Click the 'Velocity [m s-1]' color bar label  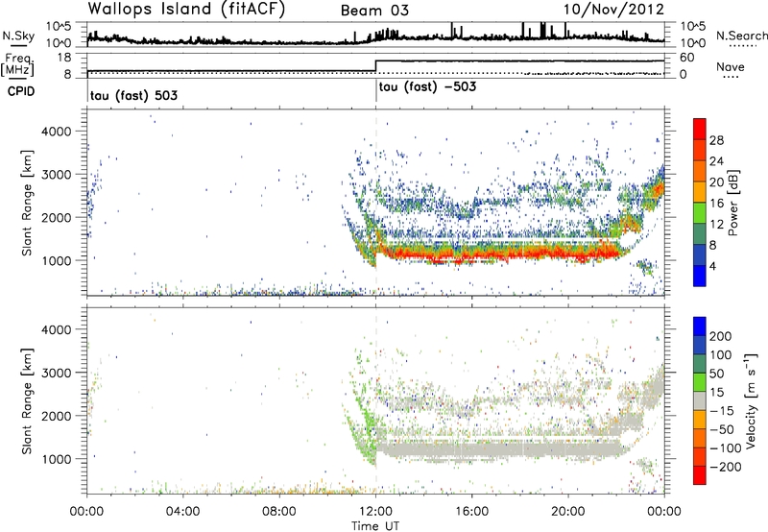coord(751,401)
